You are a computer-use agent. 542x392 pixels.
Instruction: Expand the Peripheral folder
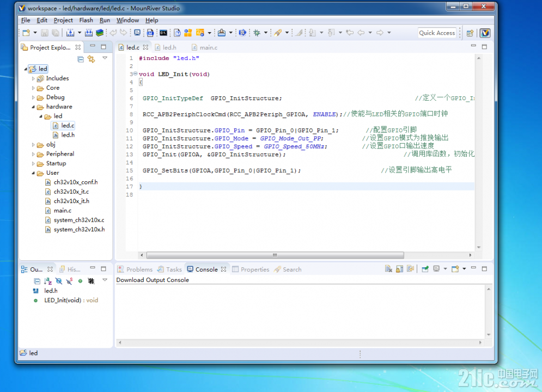(x=33, y=154)
